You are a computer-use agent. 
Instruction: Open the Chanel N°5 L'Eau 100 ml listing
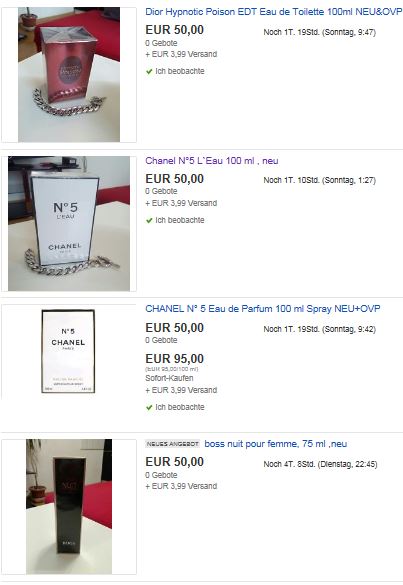click(212, 161)
